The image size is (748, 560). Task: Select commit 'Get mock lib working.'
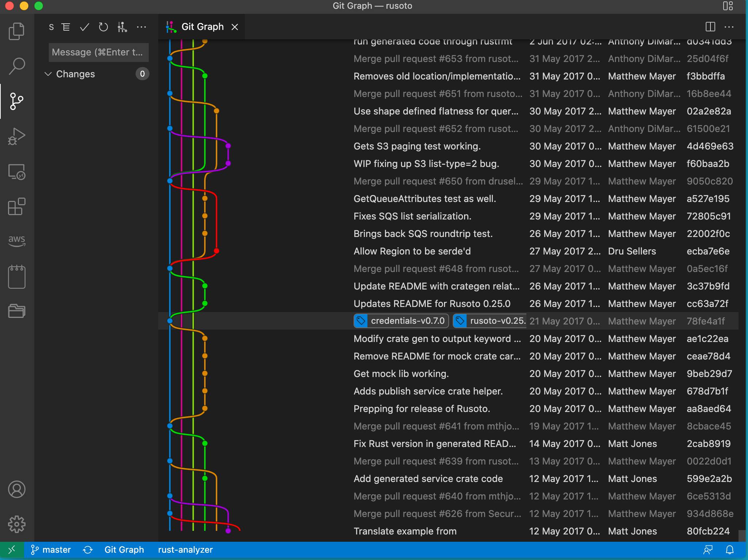(x=401, y=374)
